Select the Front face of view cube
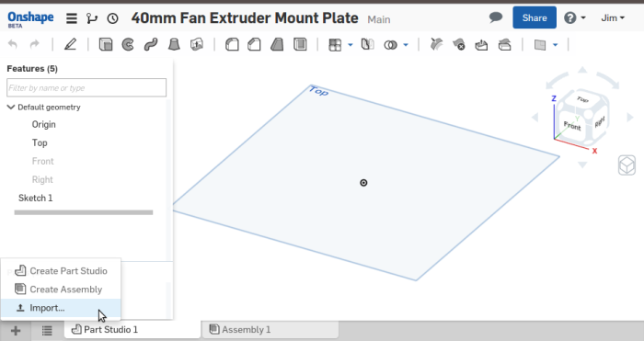The image size is (644, 341). (x=572, y=126)
